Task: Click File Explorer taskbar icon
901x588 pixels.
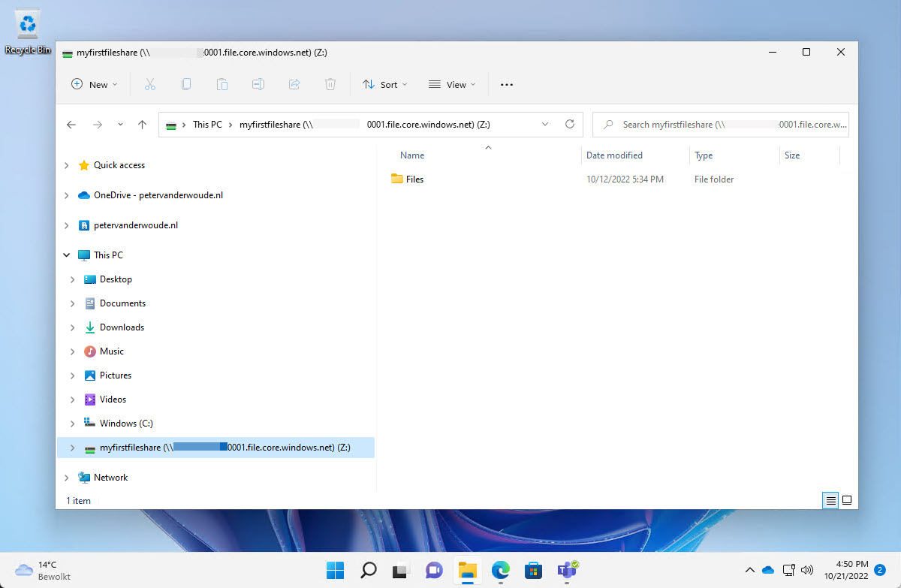Action: (468, 570)
